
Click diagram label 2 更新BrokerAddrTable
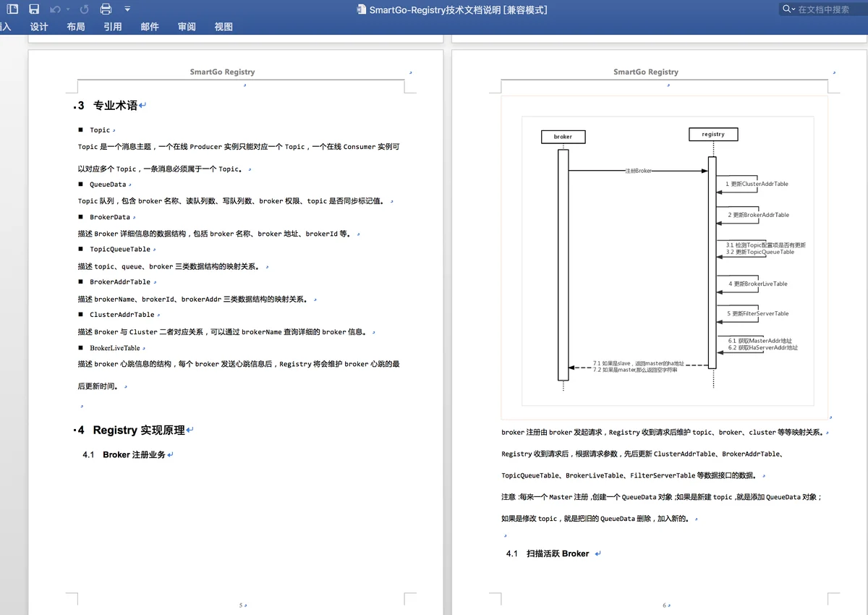759,215
